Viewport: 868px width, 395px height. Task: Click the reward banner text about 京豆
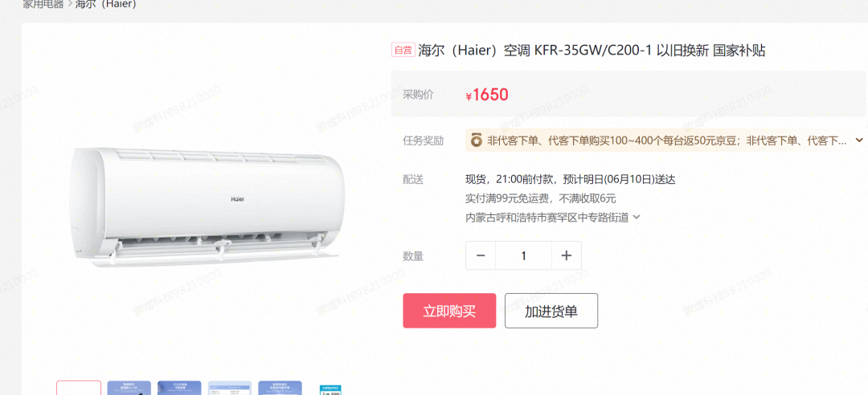[x=666, y=140]
